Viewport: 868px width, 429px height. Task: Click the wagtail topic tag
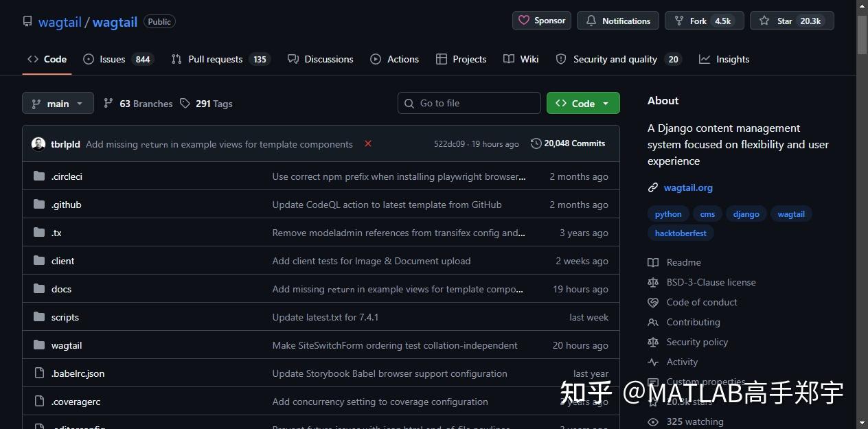tap(791, 214)
